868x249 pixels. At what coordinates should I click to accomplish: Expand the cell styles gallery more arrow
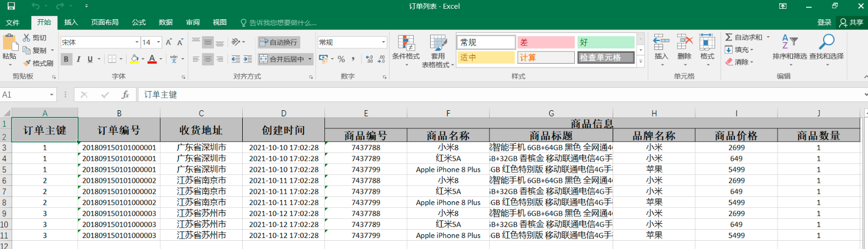[x=641, y=61]
